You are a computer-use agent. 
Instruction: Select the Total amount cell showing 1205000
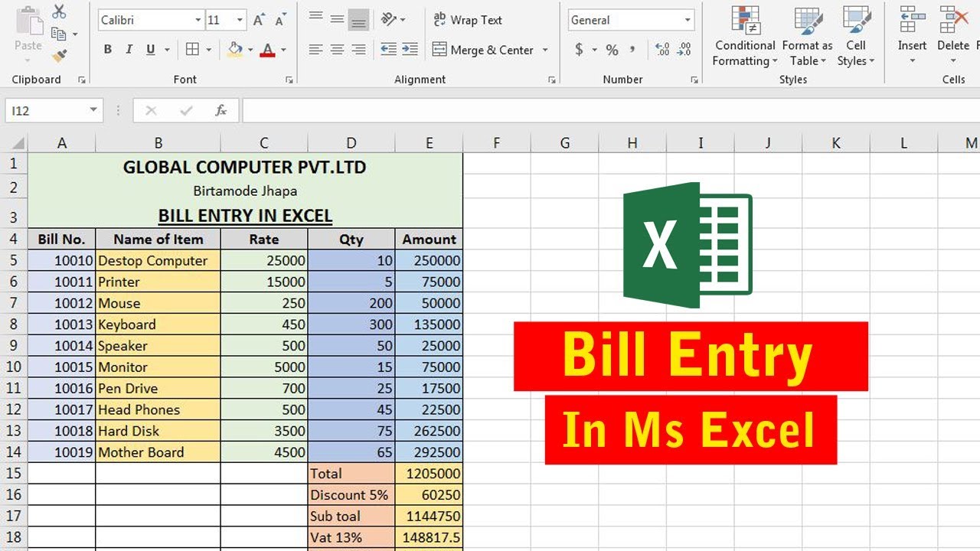point(429,473)
